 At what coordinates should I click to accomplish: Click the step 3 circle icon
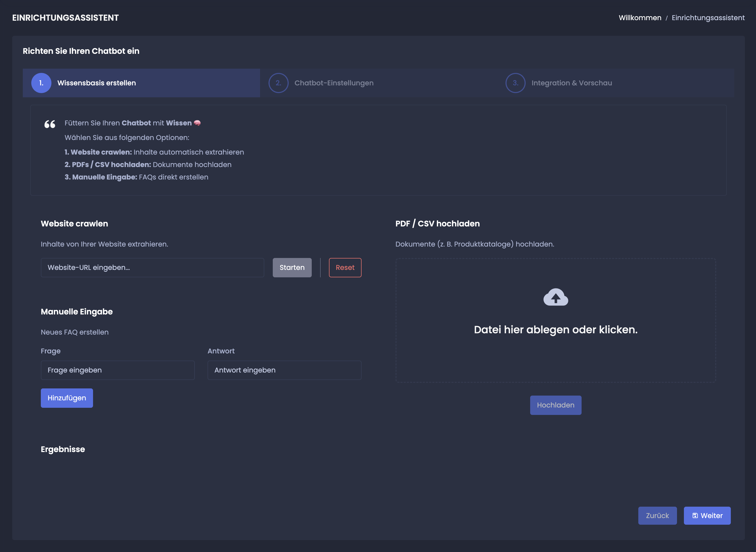tap(515, 83)
